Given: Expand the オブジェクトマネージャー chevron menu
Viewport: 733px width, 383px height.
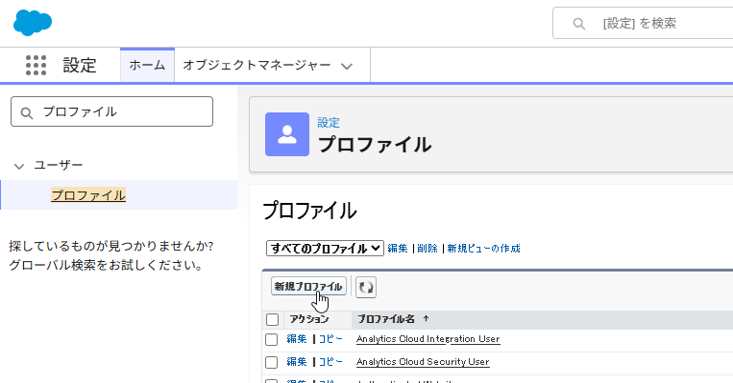Looking at the screenshot, I should tap(346, 66).
